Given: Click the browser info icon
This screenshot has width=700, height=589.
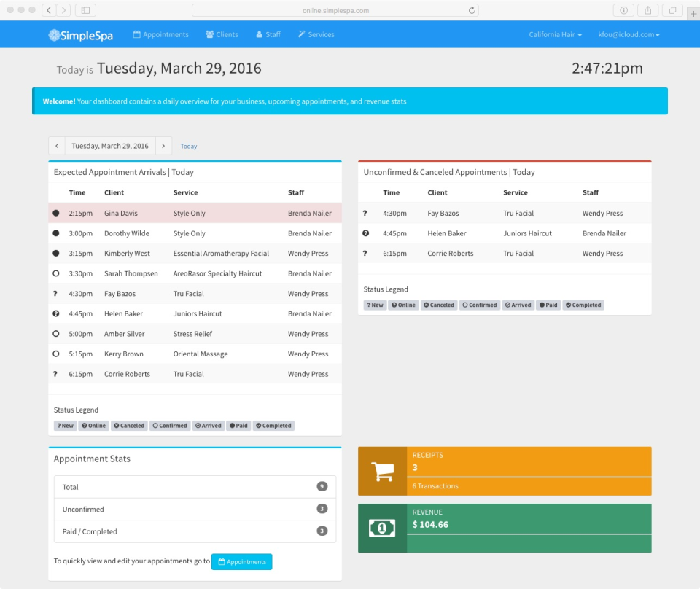Looking at the screenshot, I should click(x=623, y=10).
